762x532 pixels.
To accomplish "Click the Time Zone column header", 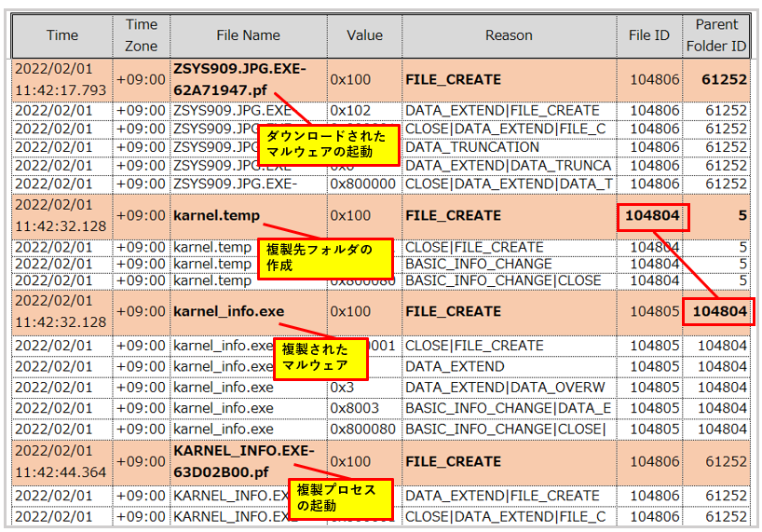I will tap(142, 35).
